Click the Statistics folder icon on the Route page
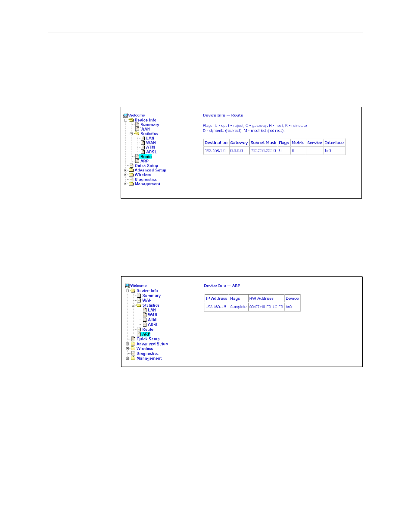Image resolution: width=411 pixels, height=532 pixels. [137, 134]
